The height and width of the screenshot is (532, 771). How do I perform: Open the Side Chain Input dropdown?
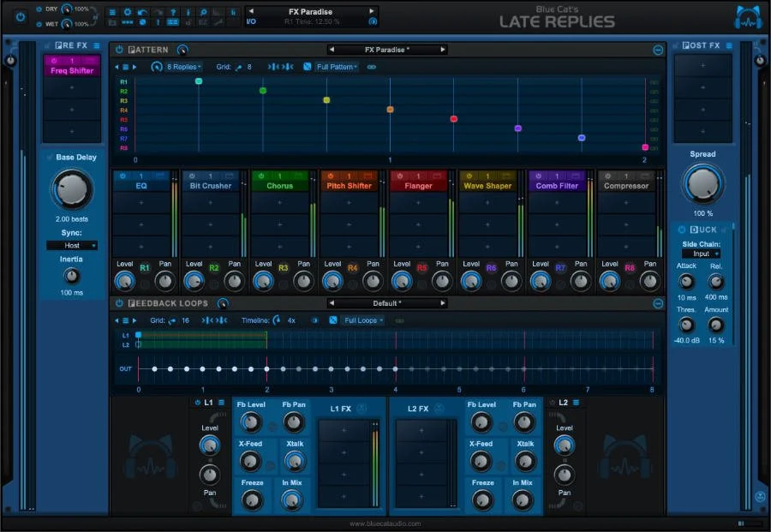[x=701, y=254]
